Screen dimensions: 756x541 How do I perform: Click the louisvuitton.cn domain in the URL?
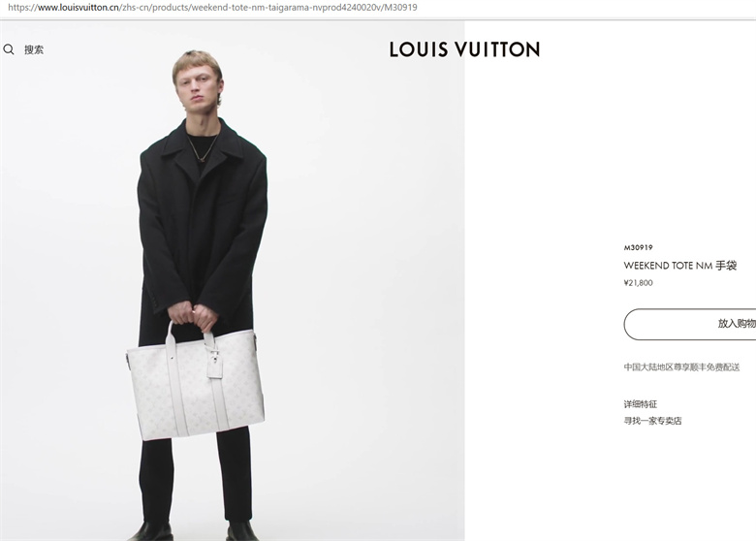click(79, 7)
